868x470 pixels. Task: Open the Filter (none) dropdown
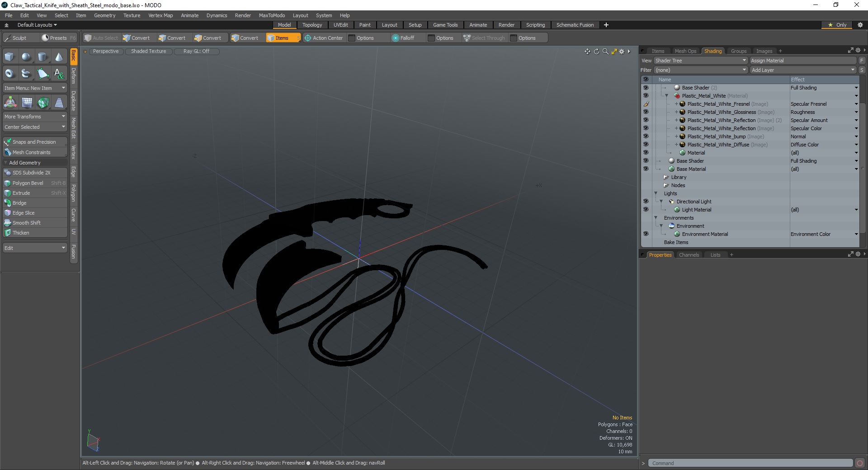pos(700,70)
